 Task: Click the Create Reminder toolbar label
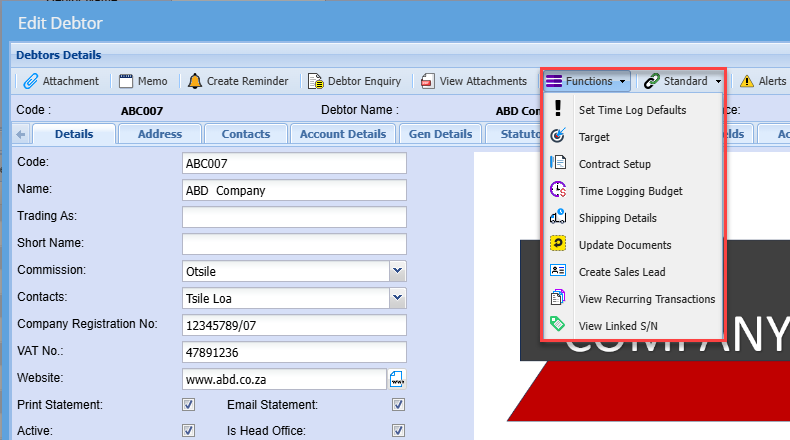247,81
